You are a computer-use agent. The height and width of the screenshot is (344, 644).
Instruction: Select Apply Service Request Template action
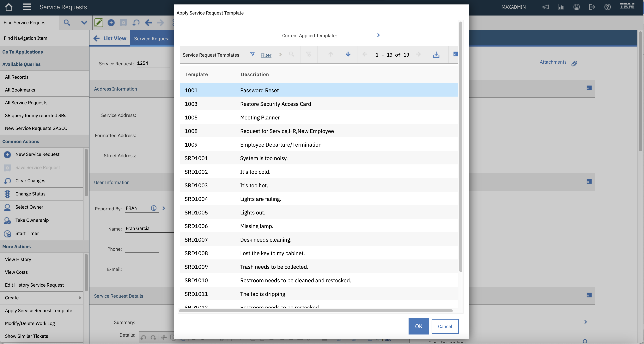coord(39,311)
